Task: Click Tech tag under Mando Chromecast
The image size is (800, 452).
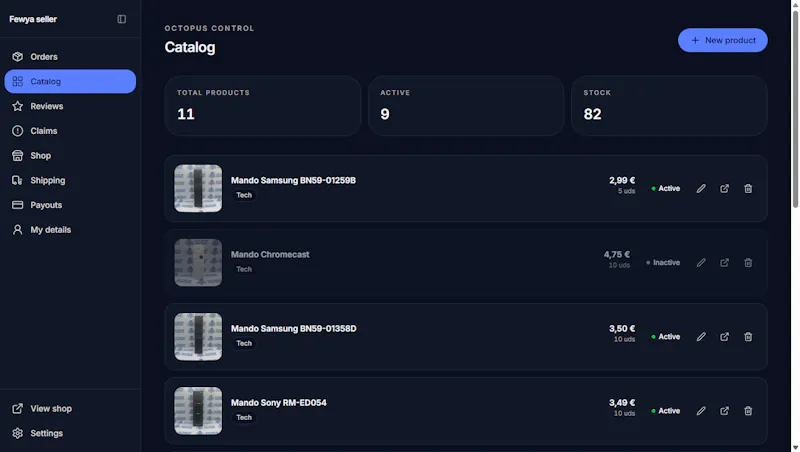Action: pyautogui.click(x=244, y=269)
